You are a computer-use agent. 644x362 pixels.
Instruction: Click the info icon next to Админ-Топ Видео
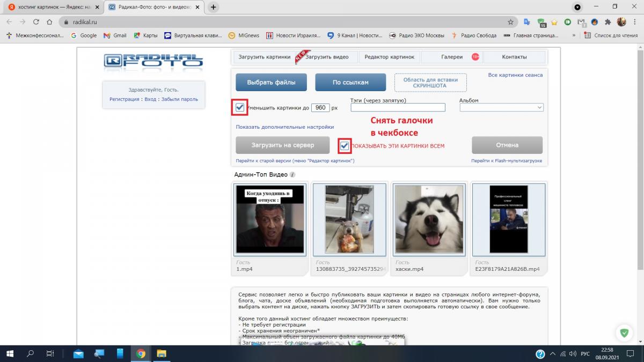[292, 175]
